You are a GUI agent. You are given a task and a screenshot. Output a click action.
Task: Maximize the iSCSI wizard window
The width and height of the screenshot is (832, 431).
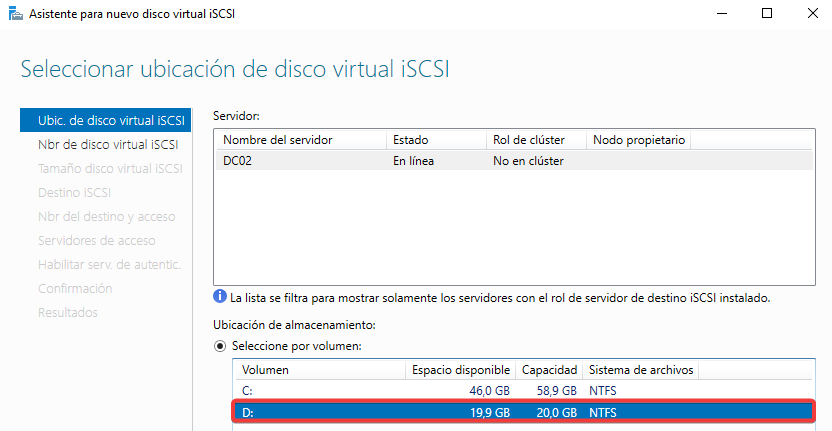(x=767, y=14)
